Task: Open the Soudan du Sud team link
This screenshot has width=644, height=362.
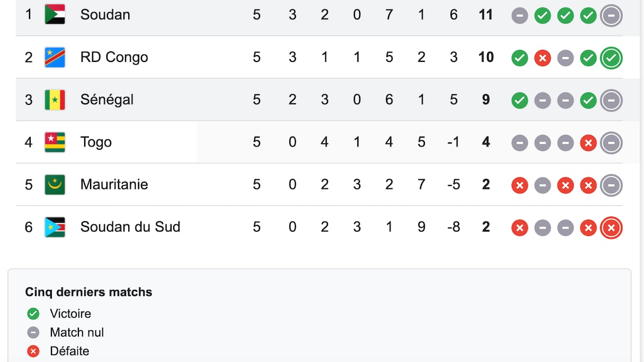Action: pos(130,227)
